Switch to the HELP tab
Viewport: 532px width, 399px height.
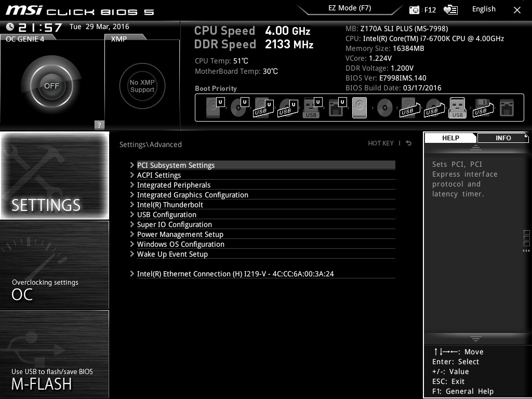450,138
